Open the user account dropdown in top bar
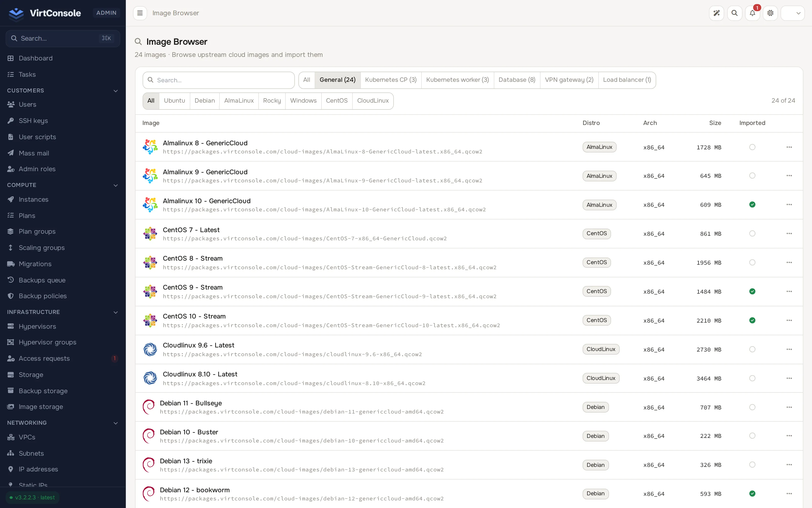The width and height of the screenshot is (812, 508). click(792, 13)
